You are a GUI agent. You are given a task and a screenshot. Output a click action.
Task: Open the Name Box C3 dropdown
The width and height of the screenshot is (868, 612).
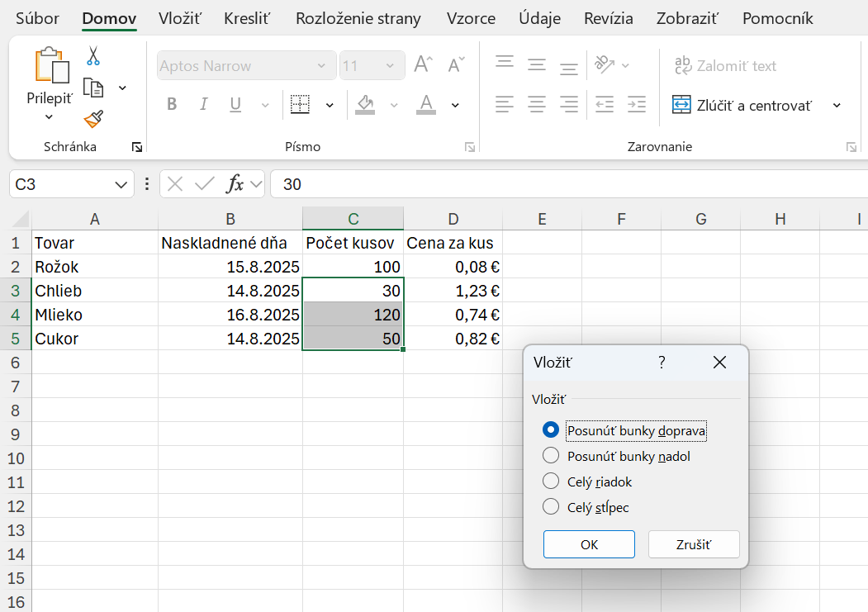pyautogui.click(x=121, y=184)
